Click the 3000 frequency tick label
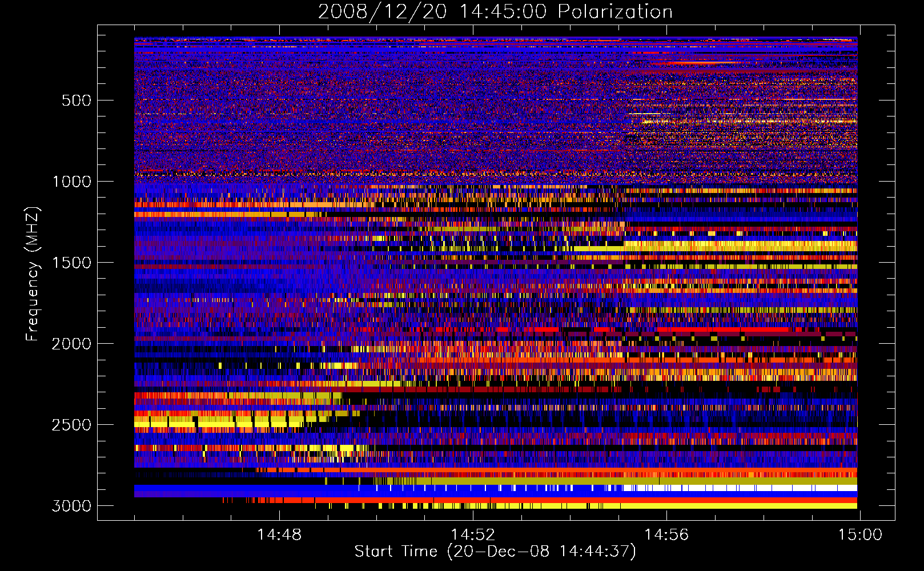The image size is (924, 571). pyautogui.click(x=71, y=506)
